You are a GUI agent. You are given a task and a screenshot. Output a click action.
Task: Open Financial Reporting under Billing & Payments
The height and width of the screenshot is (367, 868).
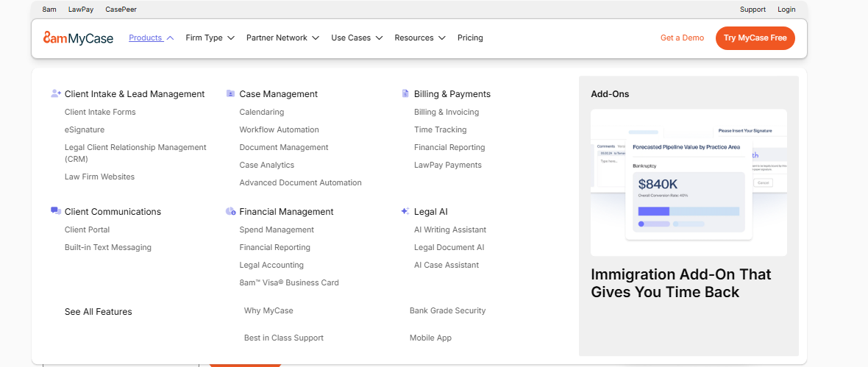tap(449, 147)
